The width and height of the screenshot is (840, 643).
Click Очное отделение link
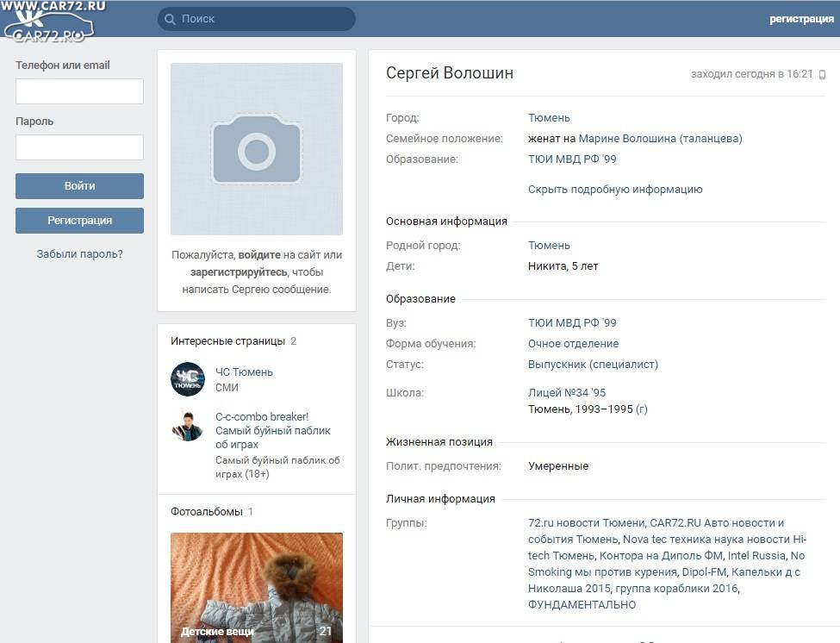[573, 343]
